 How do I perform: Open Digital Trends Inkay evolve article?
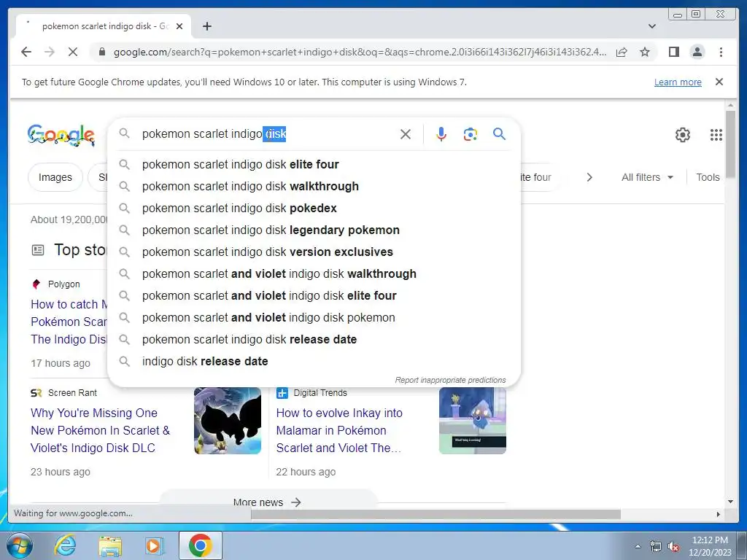[339, 430]
